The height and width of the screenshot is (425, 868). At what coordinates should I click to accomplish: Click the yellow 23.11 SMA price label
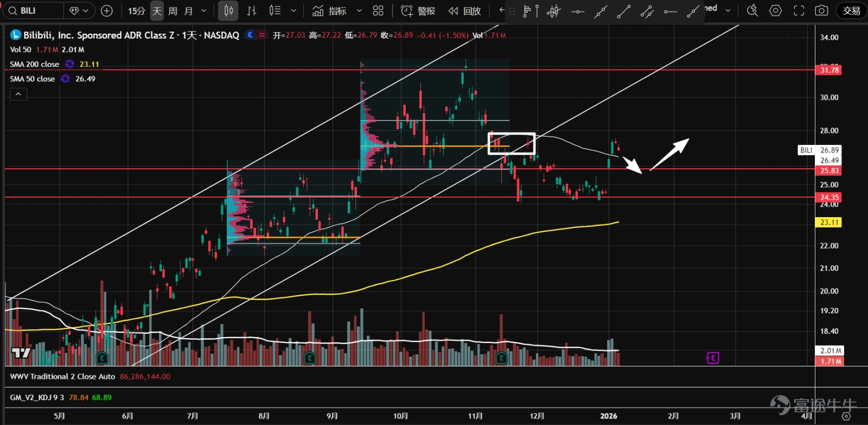[829, 222]
